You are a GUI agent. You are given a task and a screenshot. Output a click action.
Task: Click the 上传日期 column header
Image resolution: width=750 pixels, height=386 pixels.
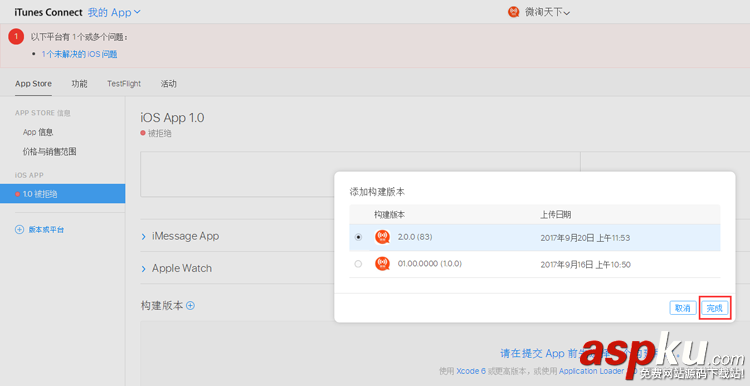tap(556, 215)
